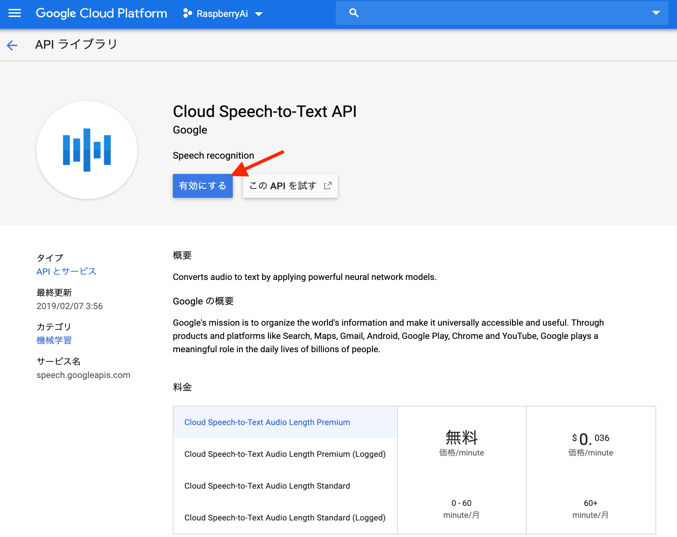Viewport: 677px width, 537px height.
Task: Select the Audio Length Premium pricing row
Action: tap(285, 422)
